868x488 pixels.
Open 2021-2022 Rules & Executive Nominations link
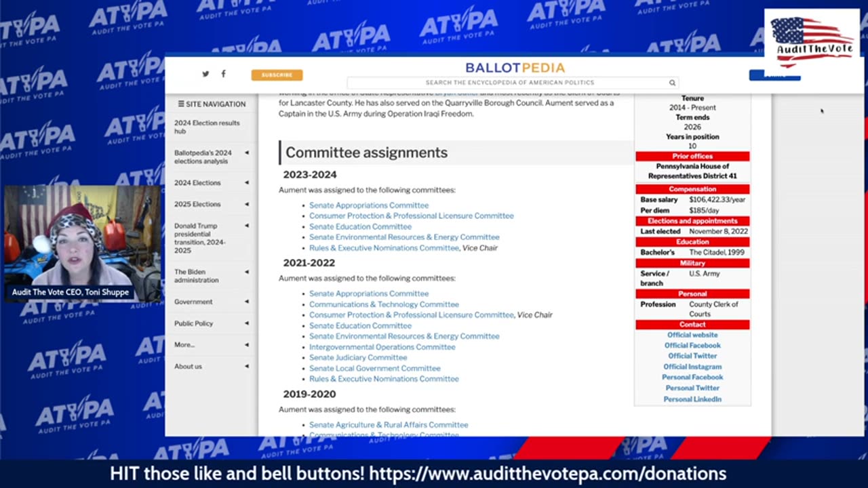(384, 379)
